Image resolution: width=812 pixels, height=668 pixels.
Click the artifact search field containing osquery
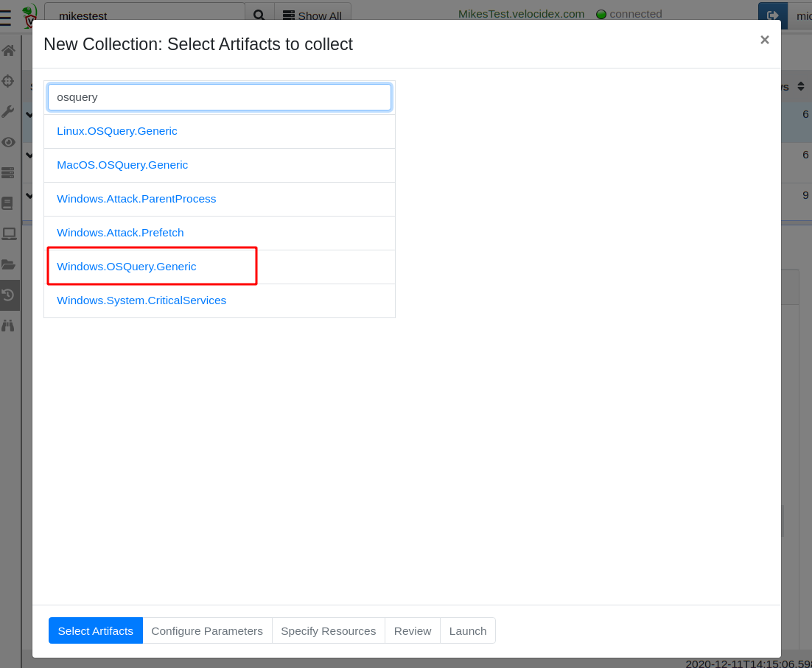click(x=220, y=97)
